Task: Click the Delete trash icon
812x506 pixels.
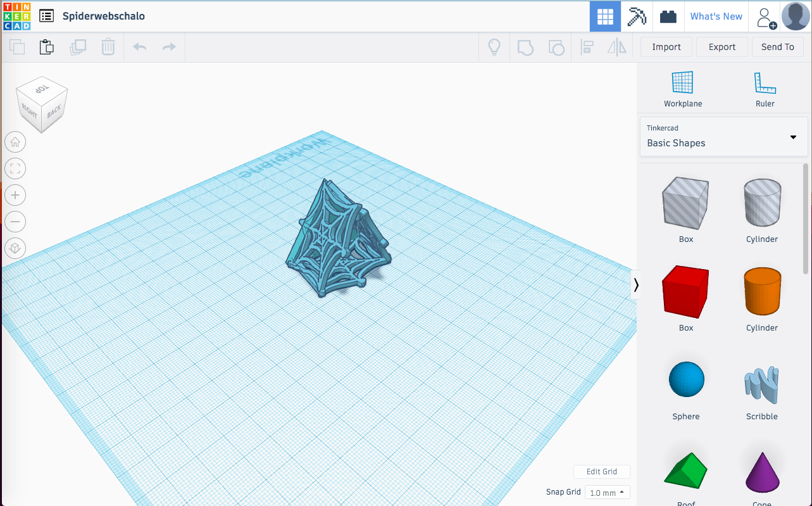Action: 108,47
